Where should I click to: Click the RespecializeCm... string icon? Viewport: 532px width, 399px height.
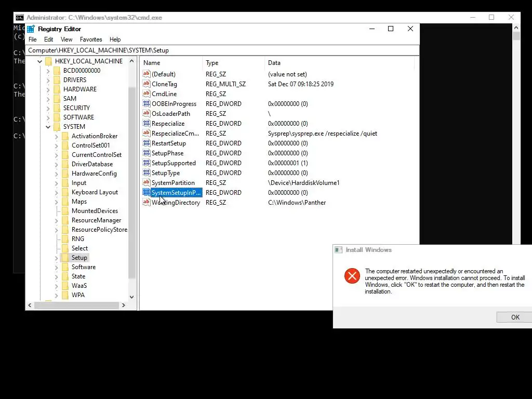pyautogui.click(x=146, y=133)
